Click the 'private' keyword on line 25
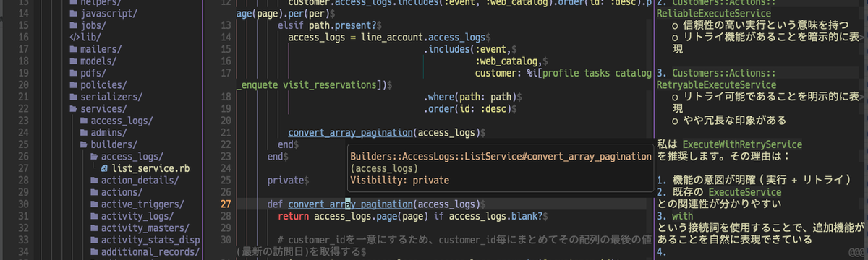 [x=286, y=181]
